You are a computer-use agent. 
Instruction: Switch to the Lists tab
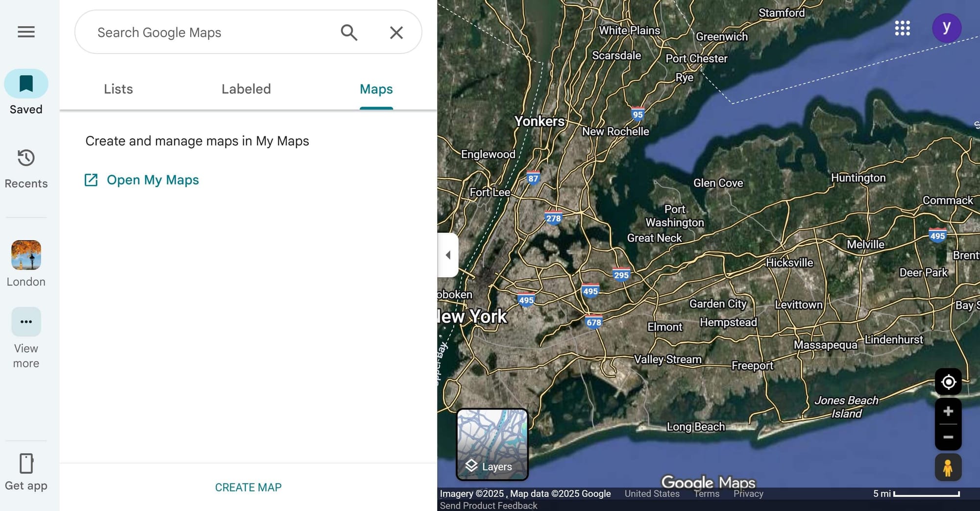(118, 89)
